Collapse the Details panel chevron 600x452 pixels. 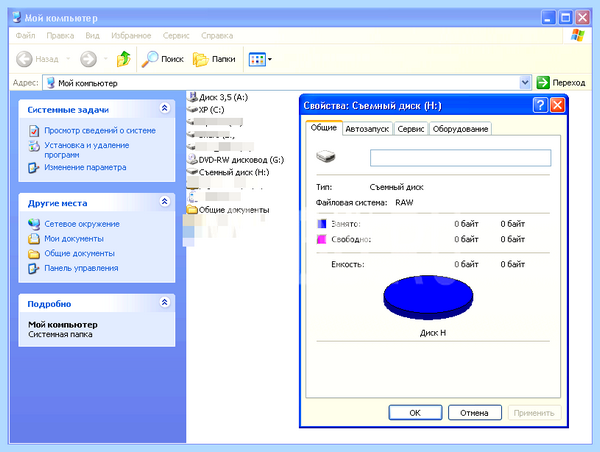[x=165, y=302]
